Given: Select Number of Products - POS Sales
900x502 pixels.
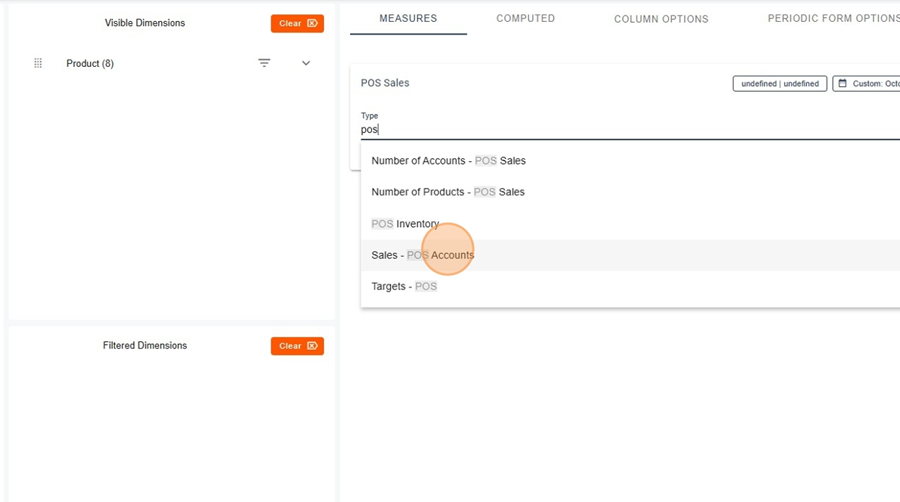Looking at the screenshot, I should (630, 192).
